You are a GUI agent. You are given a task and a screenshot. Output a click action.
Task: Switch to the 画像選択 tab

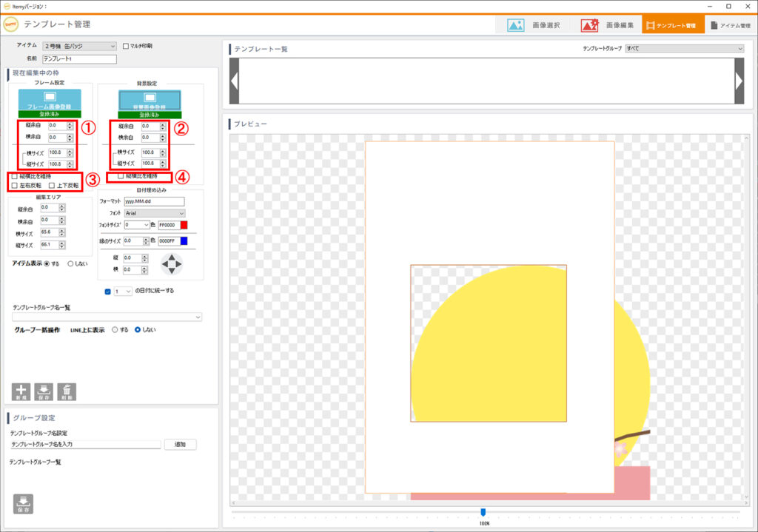(x=534, y=25)
